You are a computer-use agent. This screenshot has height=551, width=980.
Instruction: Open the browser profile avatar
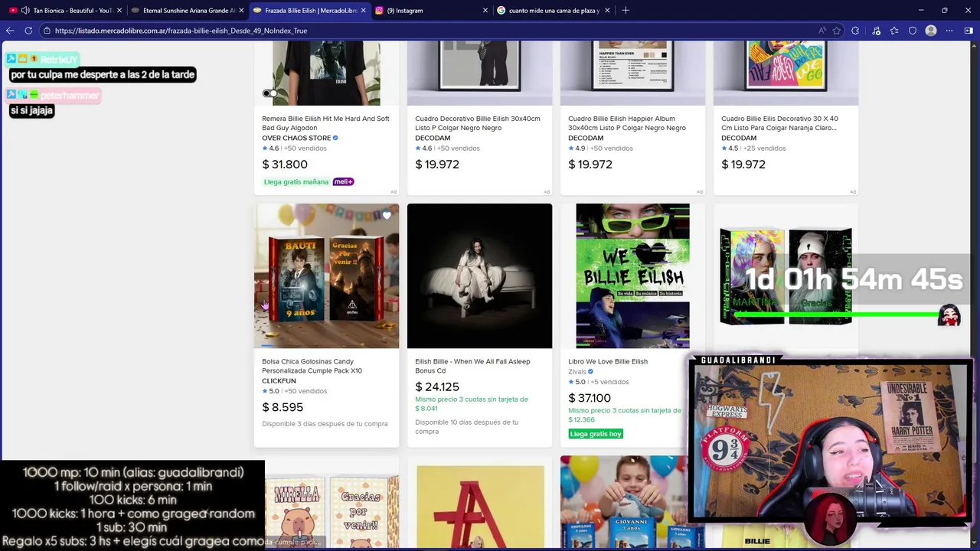click(931, 31)
